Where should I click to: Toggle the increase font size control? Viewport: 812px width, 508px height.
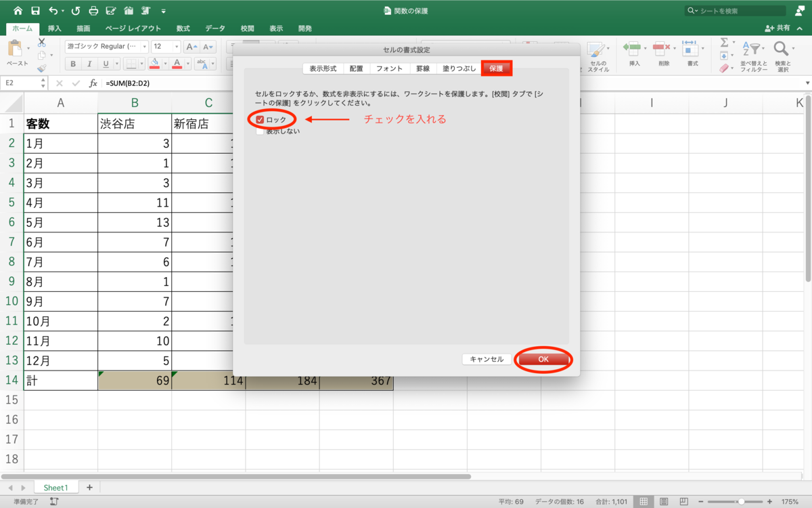pyautogui.click(x=193, y=47)
